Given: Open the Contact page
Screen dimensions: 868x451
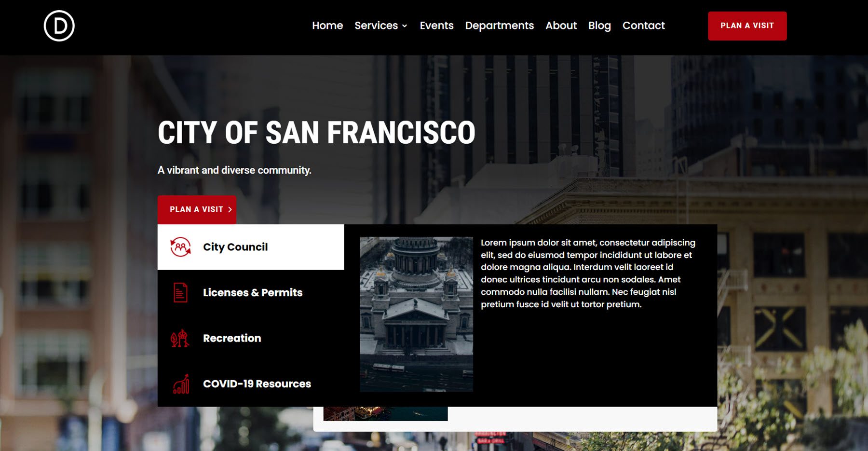Looking at the screenshot, I should 643,26.
